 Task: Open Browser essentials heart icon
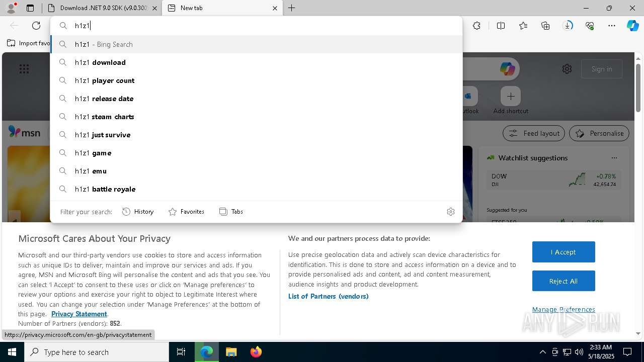pyautogui.click(x=590, y=26)
